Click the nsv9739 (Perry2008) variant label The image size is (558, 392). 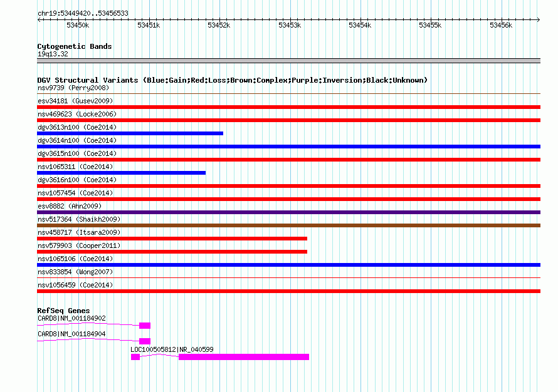click(x=73, y=88)
